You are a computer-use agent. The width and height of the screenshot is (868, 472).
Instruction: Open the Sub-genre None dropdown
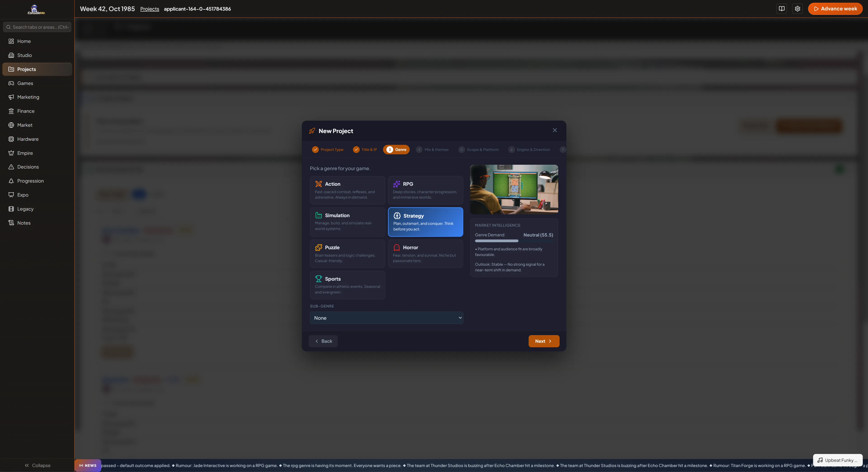pos(386,318)
